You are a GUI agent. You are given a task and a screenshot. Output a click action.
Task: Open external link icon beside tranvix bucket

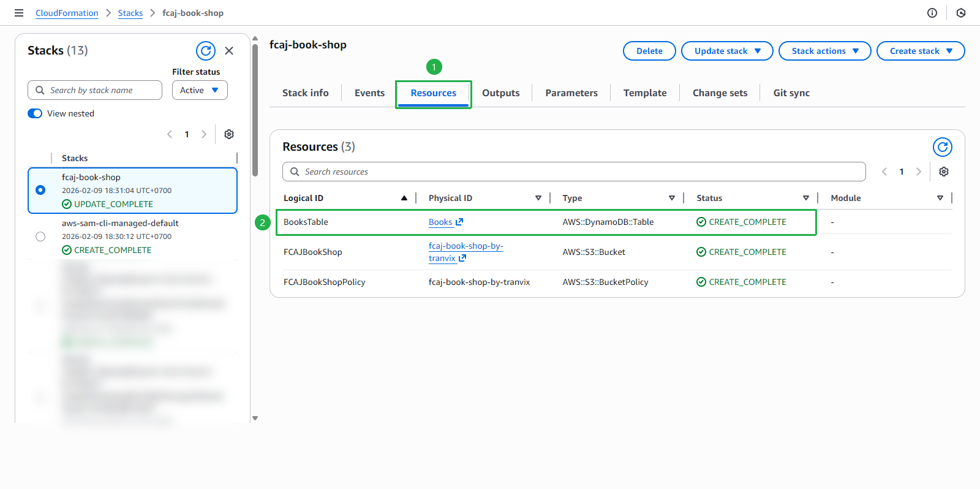[462, 258]
